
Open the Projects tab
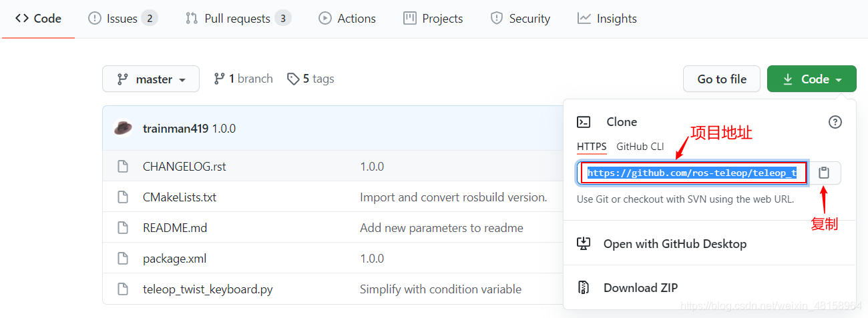tap(433, 19)
